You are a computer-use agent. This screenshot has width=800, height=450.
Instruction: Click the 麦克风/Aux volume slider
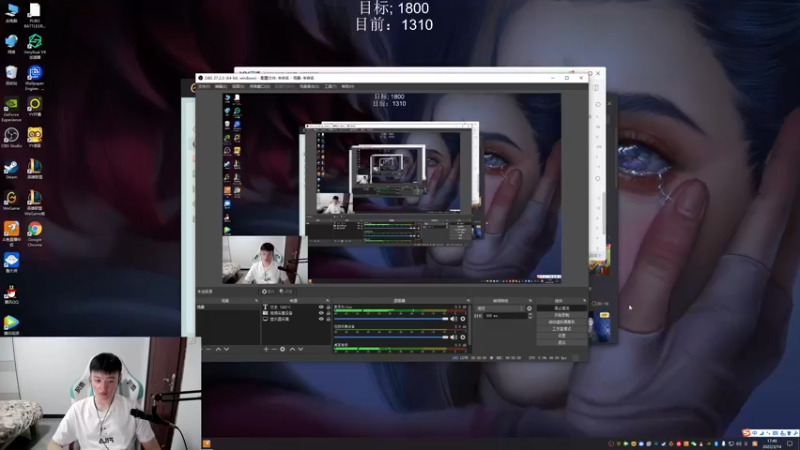391,319
